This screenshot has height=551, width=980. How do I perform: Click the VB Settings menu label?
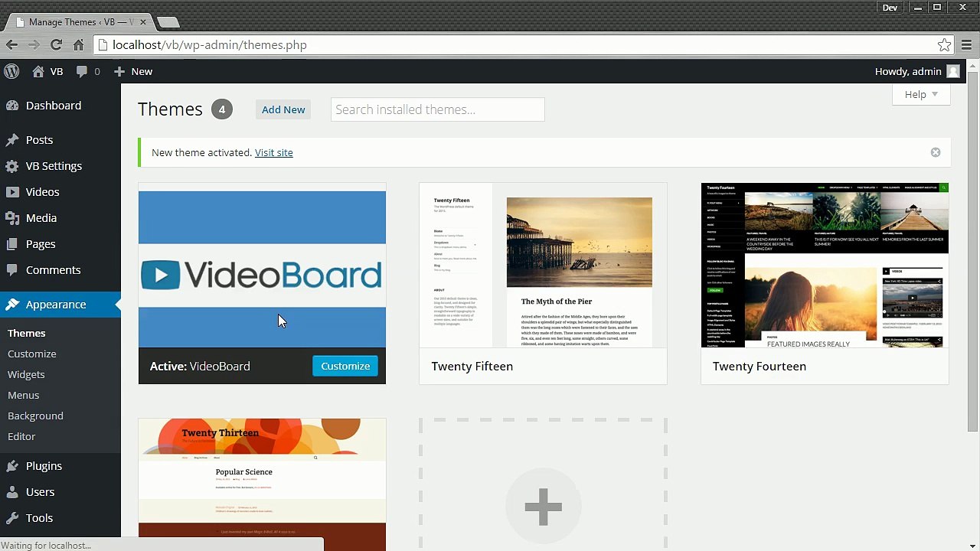(x=54, y=166)
